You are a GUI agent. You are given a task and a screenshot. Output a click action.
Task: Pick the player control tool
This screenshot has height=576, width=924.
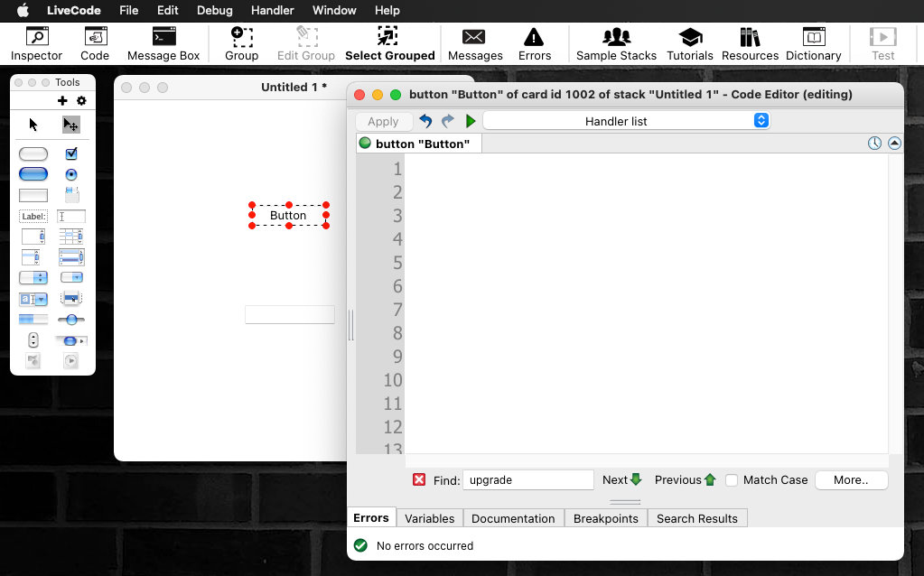coord(70,360)
